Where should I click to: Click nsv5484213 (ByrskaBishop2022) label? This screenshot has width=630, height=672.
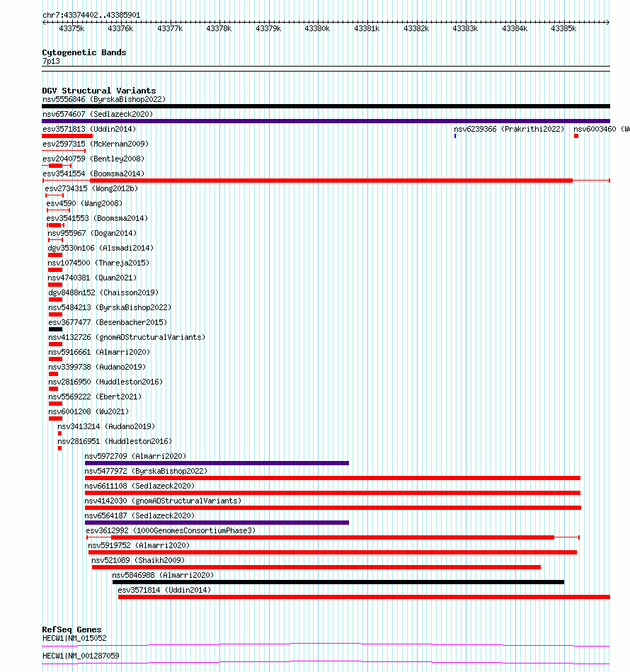[x=110, y=308]
